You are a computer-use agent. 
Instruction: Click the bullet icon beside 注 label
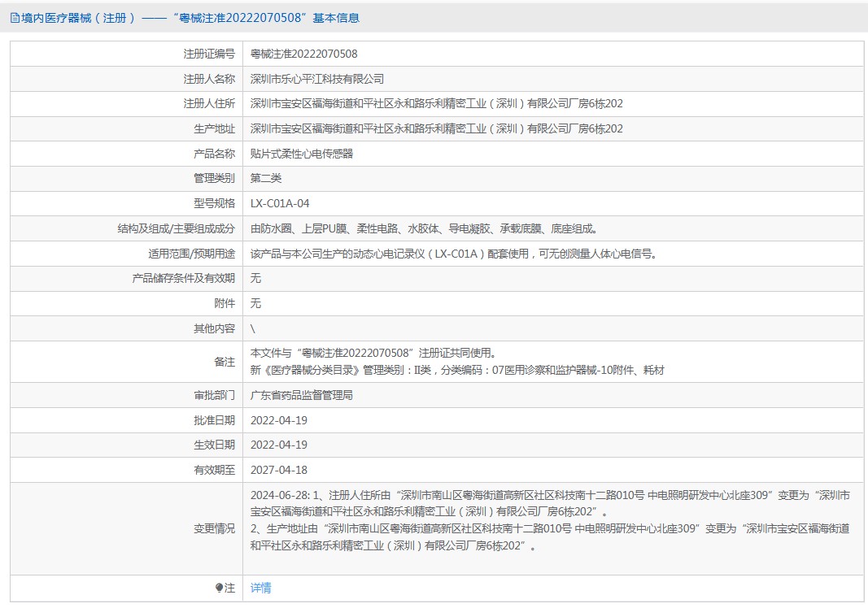click(x=219, y=588)
